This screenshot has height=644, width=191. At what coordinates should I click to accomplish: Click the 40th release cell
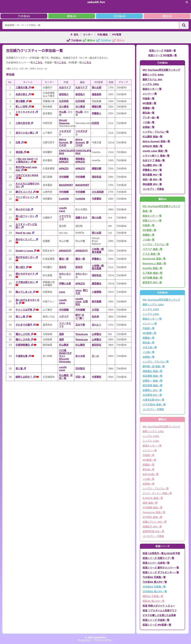[x=111, y=377]
